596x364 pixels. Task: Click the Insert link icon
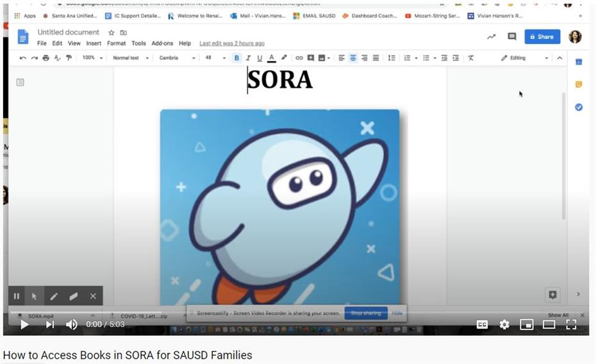pos(299,58)
